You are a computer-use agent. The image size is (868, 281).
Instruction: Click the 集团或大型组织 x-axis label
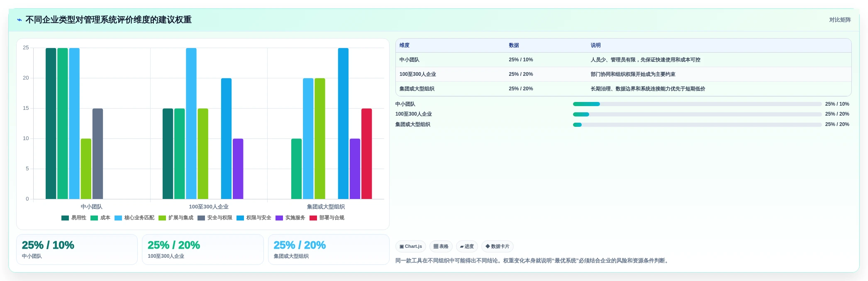pos(326,207)
